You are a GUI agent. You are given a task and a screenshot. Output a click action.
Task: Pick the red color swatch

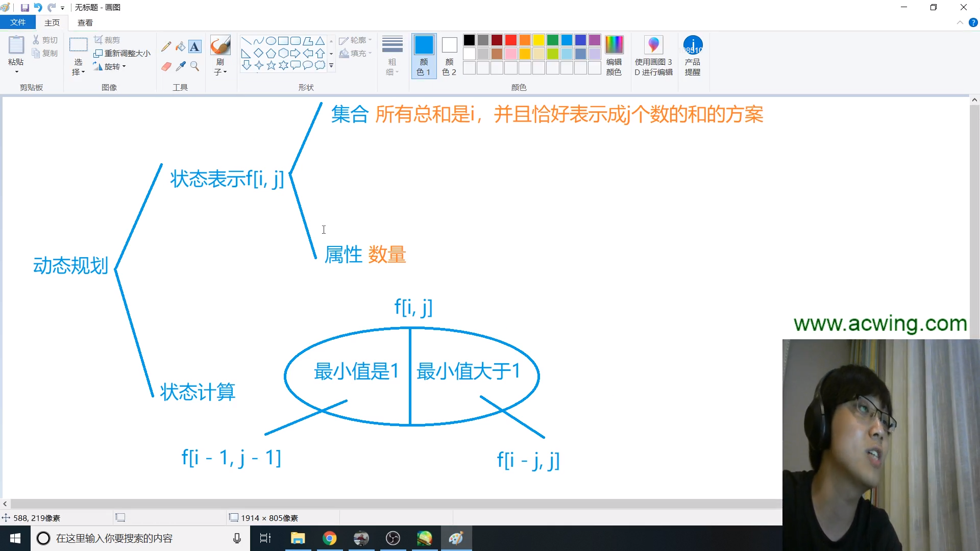(x=511, y=40)
